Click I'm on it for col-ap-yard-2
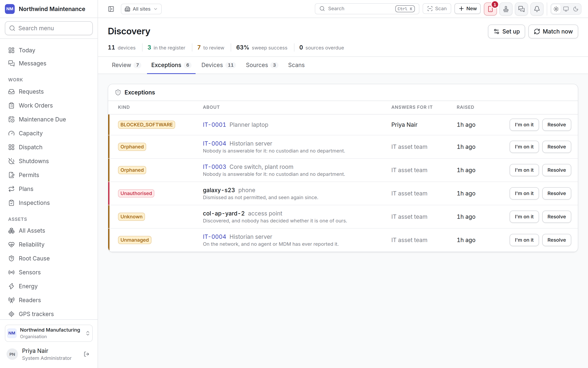 [524, 217]
